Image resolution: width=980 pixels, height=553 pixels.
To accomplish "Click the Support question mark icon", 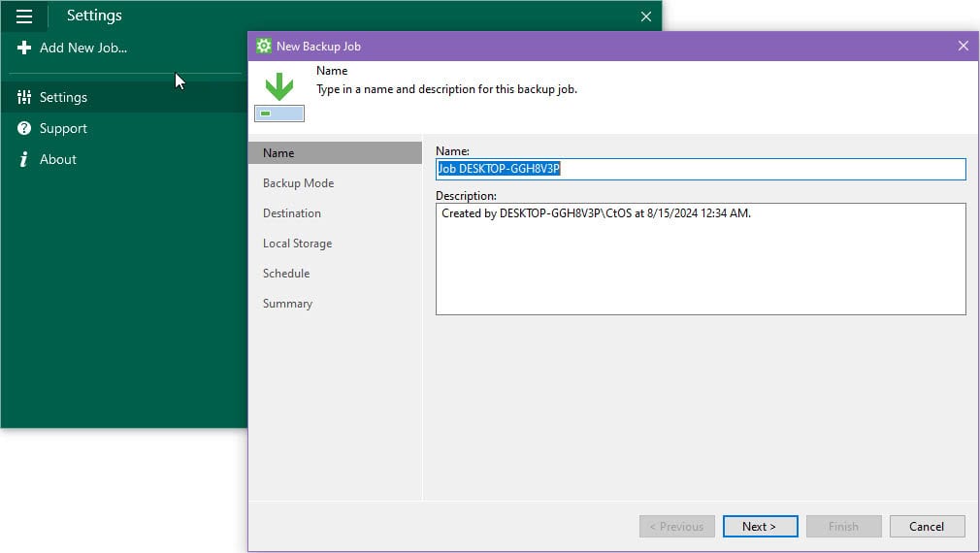I will [23, 128].
